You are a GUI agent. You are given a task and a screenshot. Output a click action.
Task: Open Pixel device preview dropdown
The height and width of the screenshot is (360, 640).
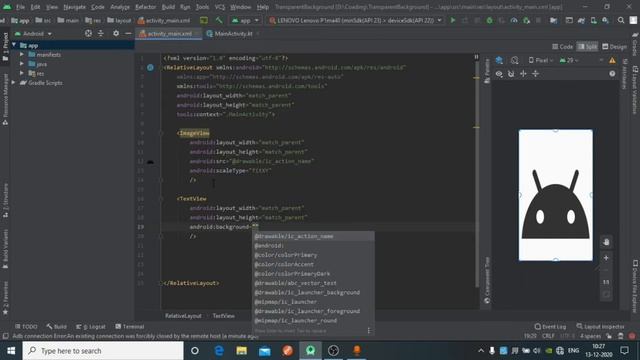pos(541,60)
